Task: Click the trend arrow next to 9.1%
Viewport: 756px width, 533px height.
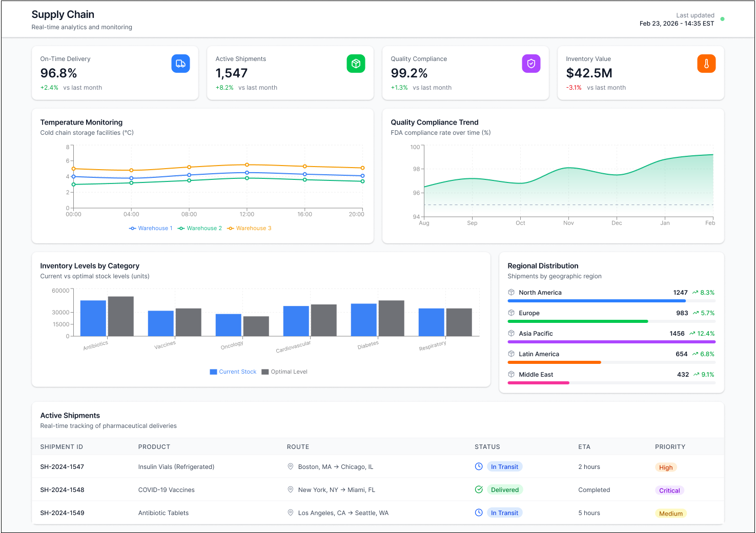Action: (x=696, y=374)
